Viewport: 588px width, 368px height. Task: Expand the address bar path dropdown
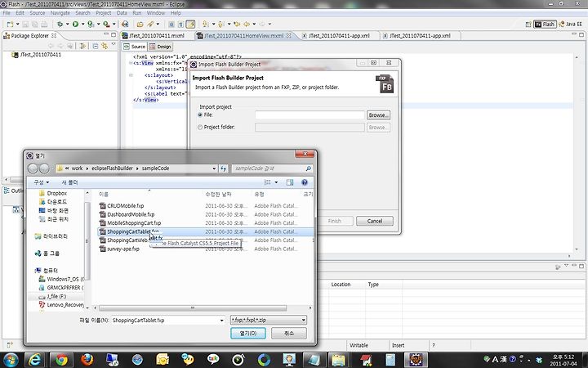click(x=214, y=168)
